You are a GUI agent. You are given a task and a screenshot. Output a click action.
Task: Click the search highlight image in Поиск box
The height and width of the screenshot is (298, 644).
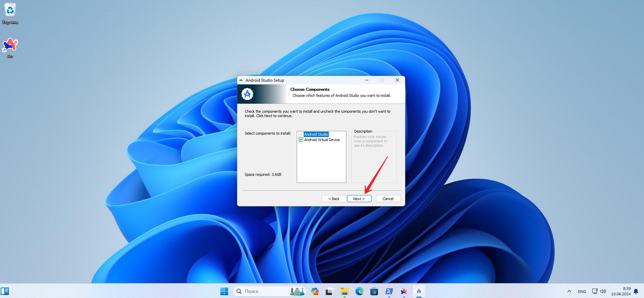click(x=297, y=291)
